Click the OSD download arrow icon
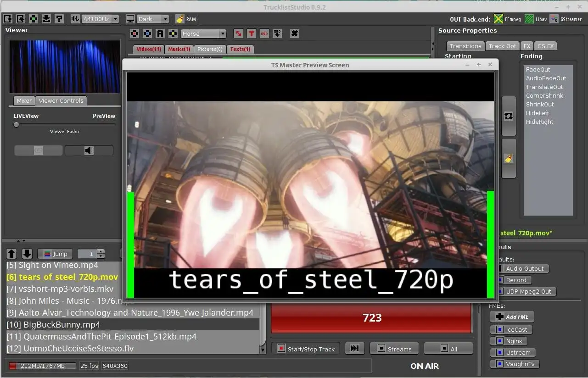 (x=277, y=33)
